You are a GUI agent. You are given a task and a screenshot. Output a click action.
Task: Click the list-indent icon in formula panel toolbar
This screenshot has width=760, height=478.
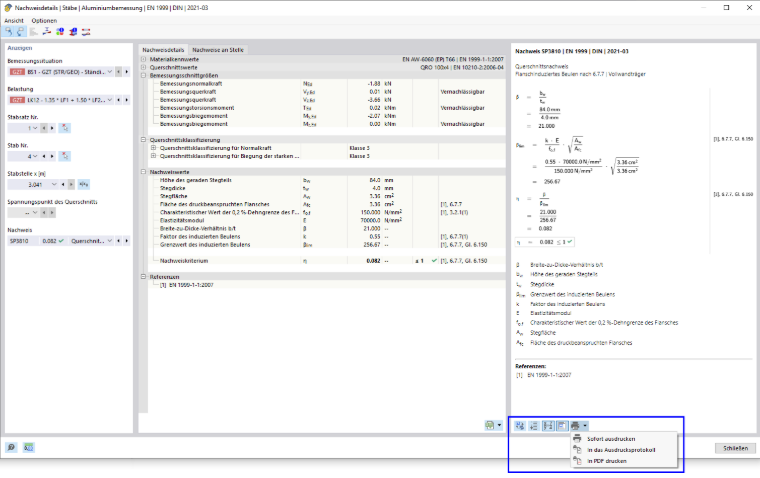pos(534,426)
